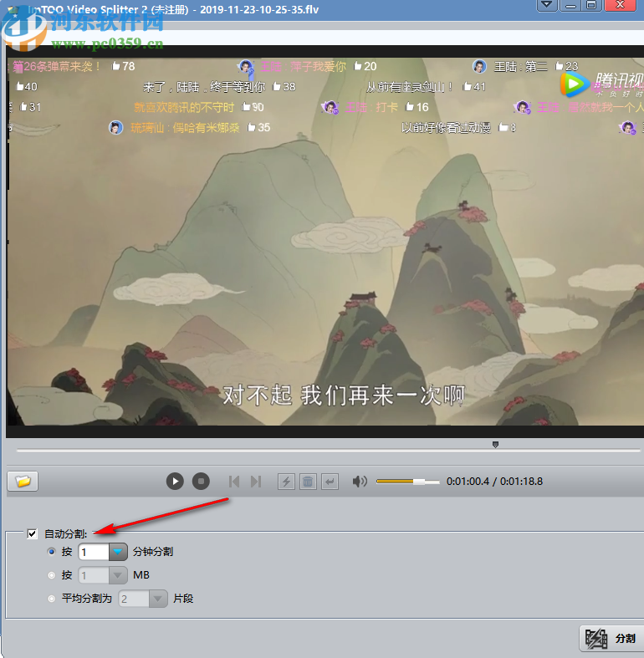Minimize the Video Splitter window
Image resolution: width=644 pixels, height=658 pixels.
(x=570, y=5)
